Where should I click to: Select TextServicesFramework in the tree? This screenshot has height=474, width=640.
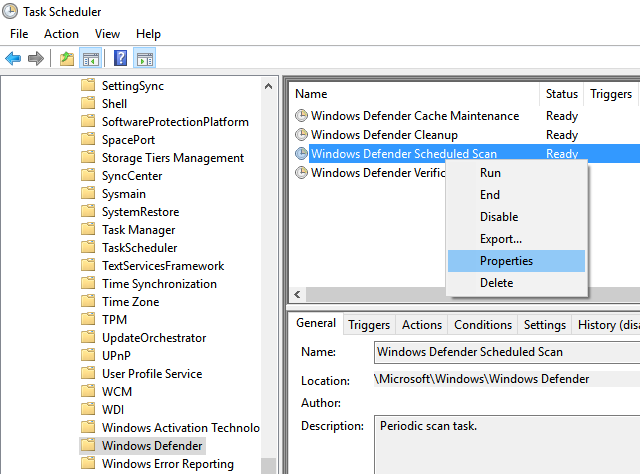point(163,265)
